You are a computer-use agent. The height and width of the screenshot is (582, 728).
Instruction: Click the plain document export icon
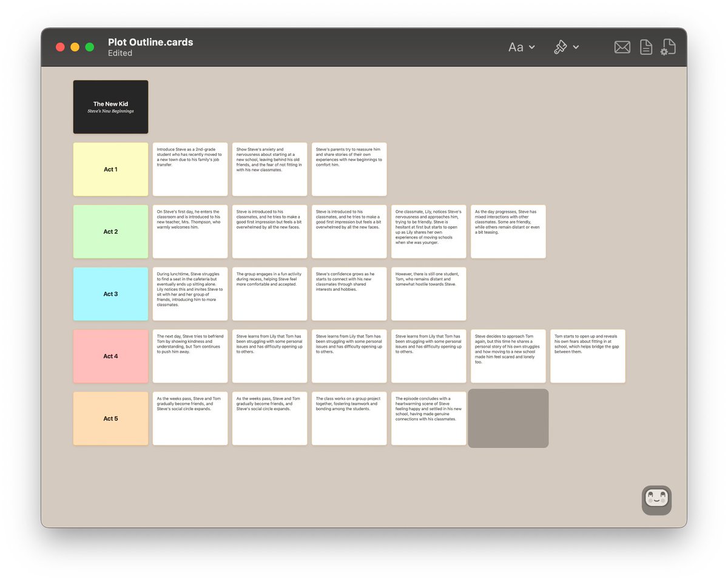pyautogui.click(x=645, y=47)
